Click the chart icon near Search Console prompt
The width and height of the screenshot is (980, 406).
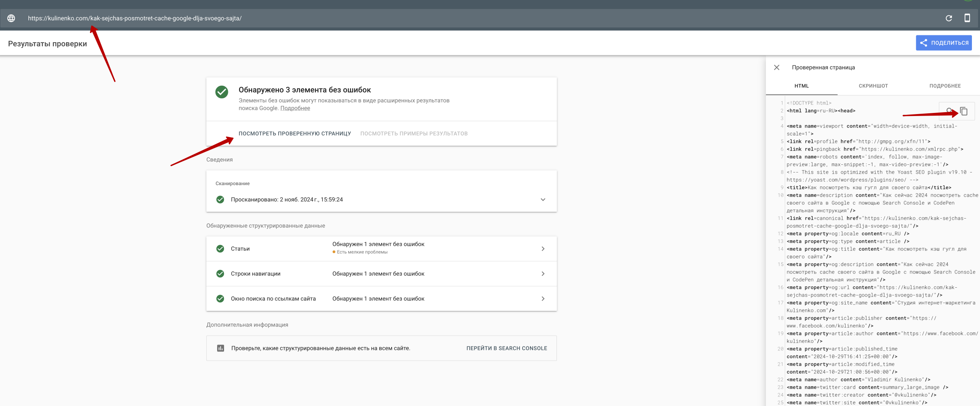tap(220, 348)
